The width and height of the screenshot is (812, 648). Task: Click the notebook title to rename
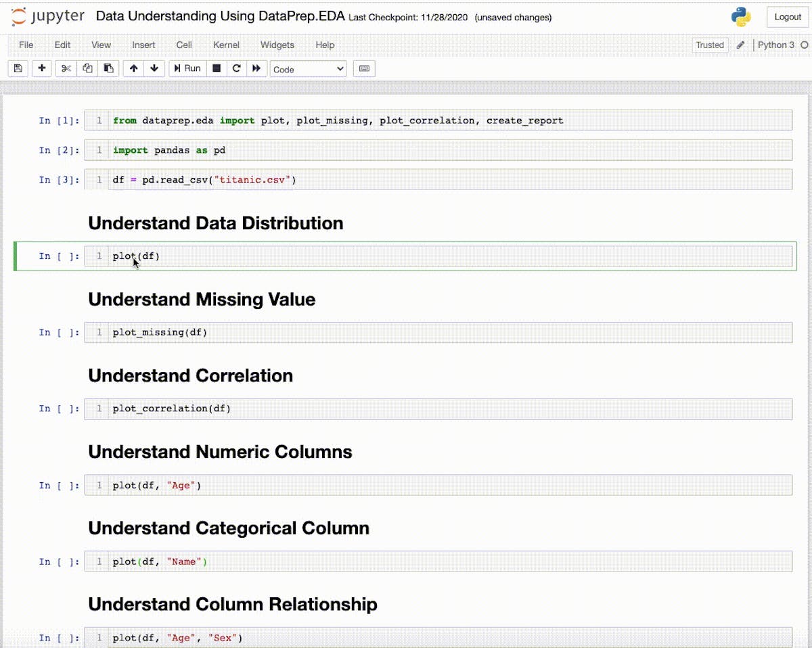(x=221, y=17)
